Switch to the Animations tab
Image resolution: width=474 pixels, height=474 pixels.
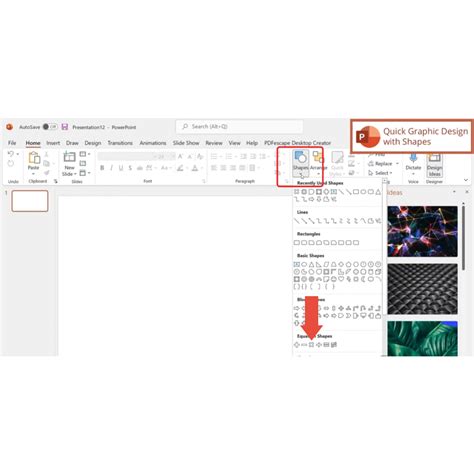(153, 143)
